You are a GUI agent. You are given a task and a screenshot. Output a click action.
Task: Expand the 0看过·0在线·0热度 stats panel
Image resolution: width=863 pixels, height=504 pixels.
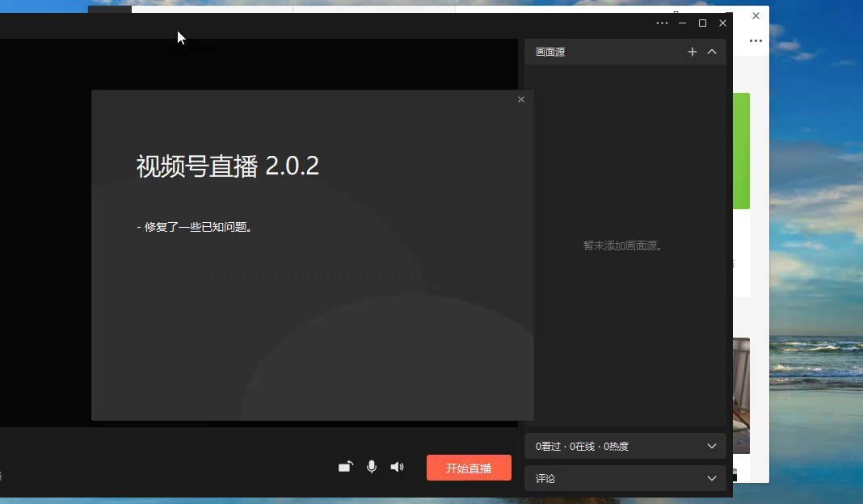pyautogui.click(x=712, y=446)
